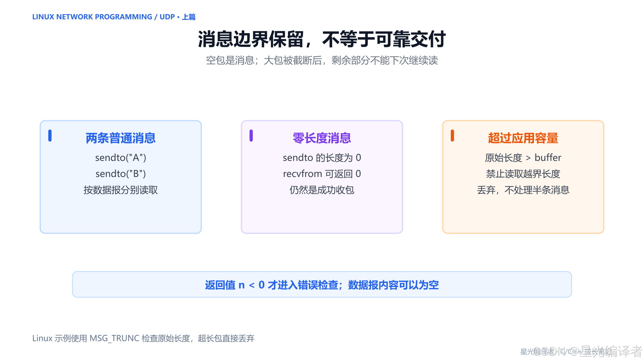Select the card heading '两条普通消息'

point(120,138)
